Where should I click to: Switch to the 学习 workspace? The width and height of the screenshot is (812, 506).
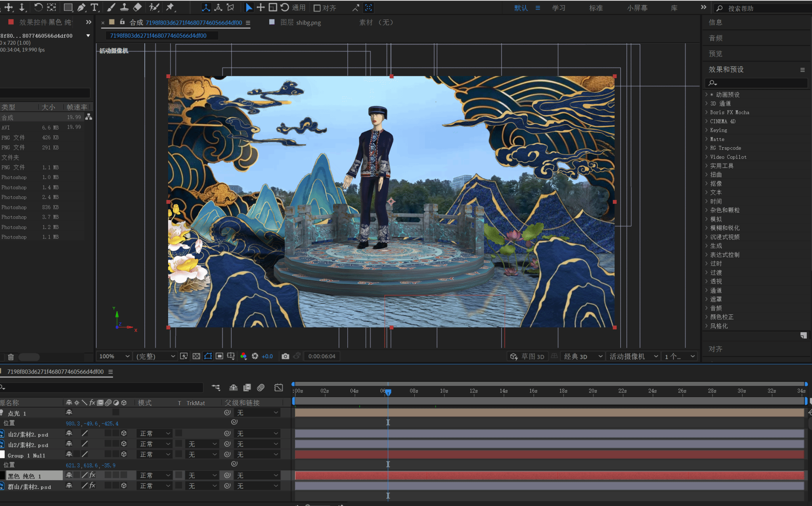click(559, 8)
